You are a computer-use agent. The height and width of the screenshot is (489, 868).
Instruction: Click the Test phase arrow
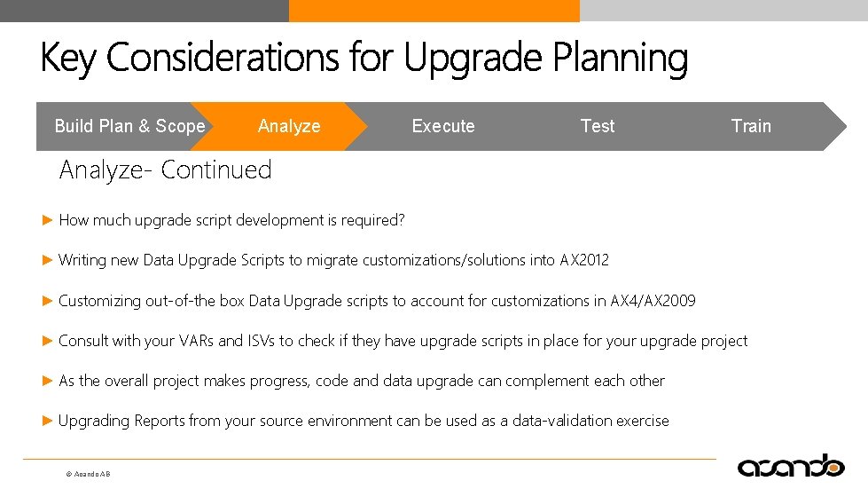pos(597,126)
